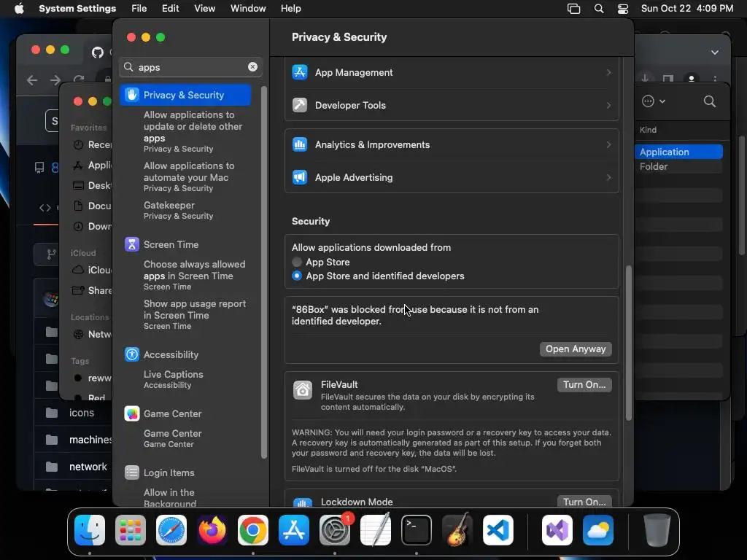Select Privacy & Security in sidebar
The width and height of the screenshot is (747, 560).
[x=186, y=95]
